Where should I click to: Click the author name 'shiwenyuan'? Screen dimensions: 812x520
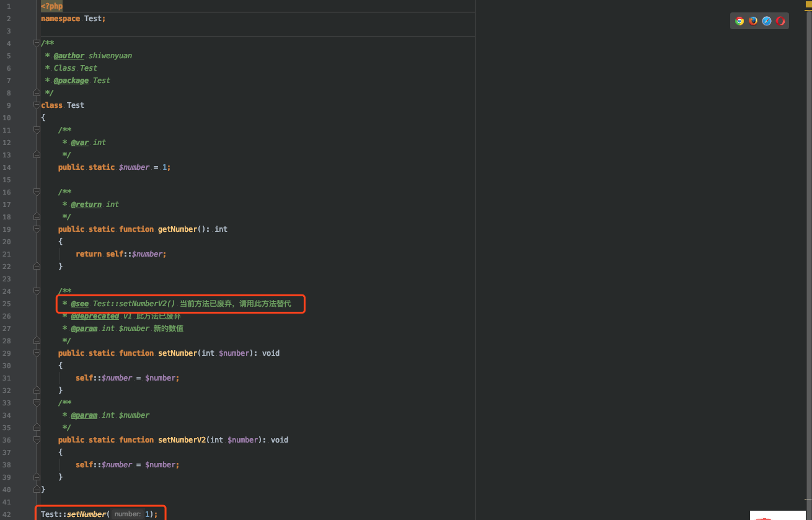(110, 56)
